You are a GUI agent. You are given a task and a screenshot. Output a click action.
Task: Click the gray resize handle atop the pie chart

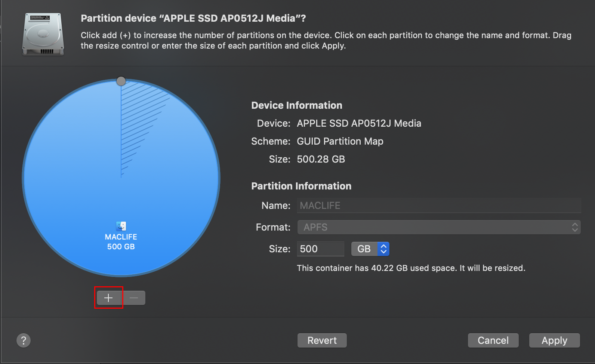click(121, 81)
